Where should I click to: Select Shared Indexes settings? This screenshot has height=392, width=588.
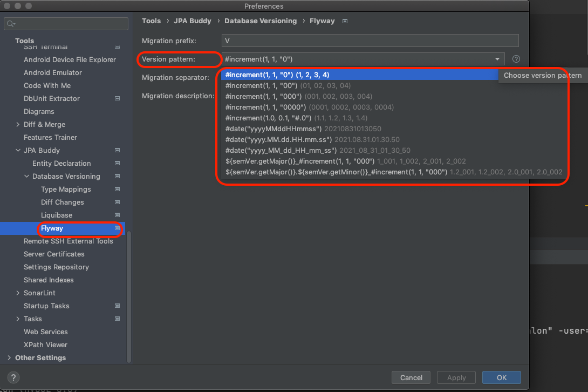[49, 280]
